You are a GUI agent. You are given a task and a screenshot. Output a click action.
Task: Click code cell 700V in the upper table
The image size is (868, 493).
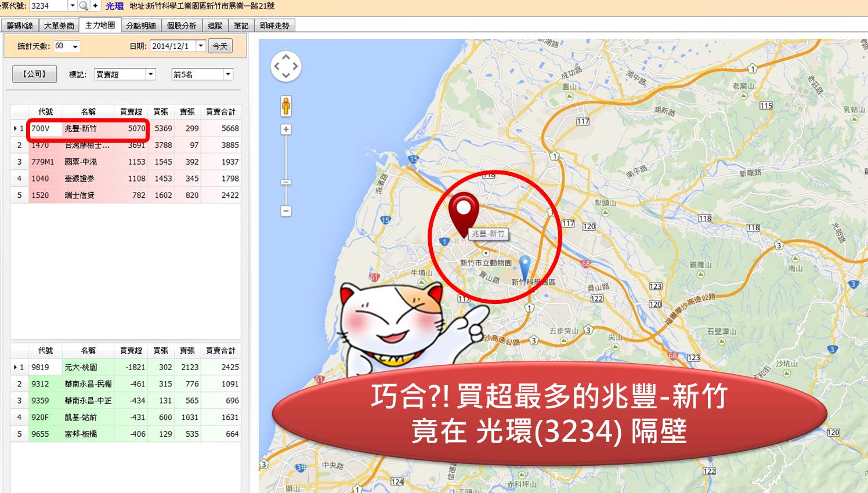pyautogui.click(x=45, y=128)
